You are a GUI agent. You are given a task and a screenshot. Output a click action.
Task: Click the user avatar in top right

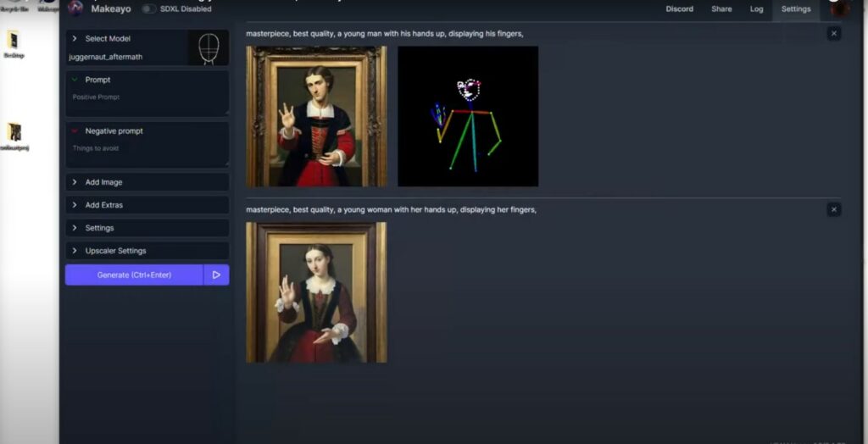[840, 8]
